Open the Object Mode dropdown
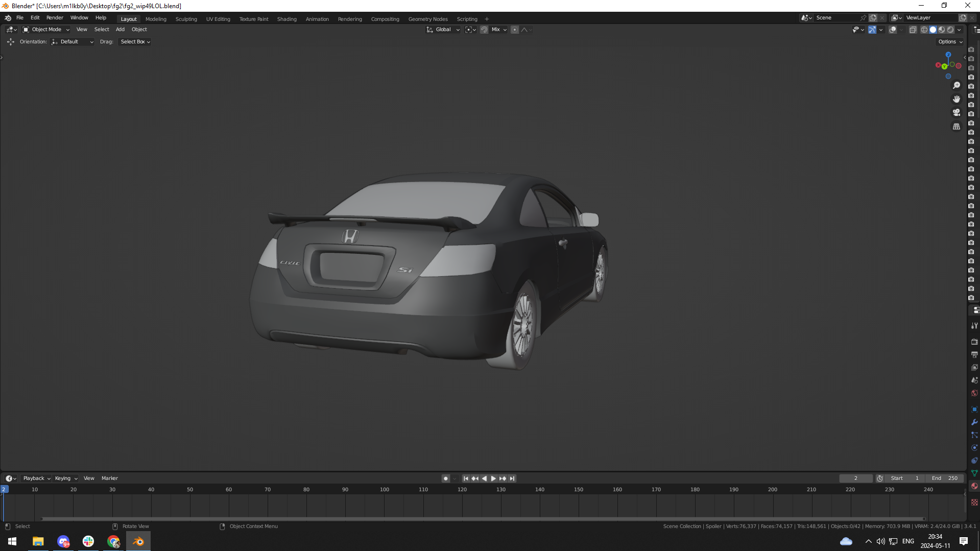Screen dimensions: 980x551 coord(46,30)
